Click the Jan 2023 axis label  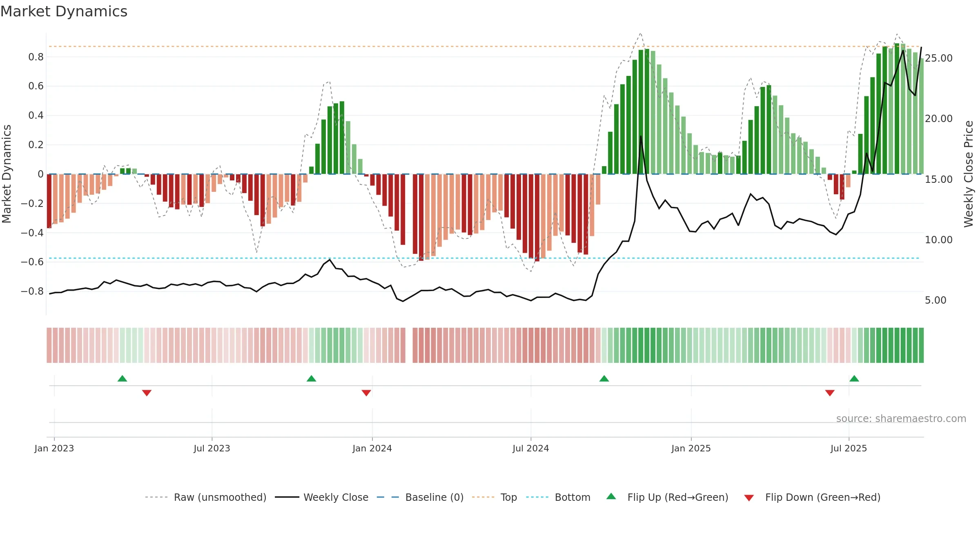(x=54, y=448)
